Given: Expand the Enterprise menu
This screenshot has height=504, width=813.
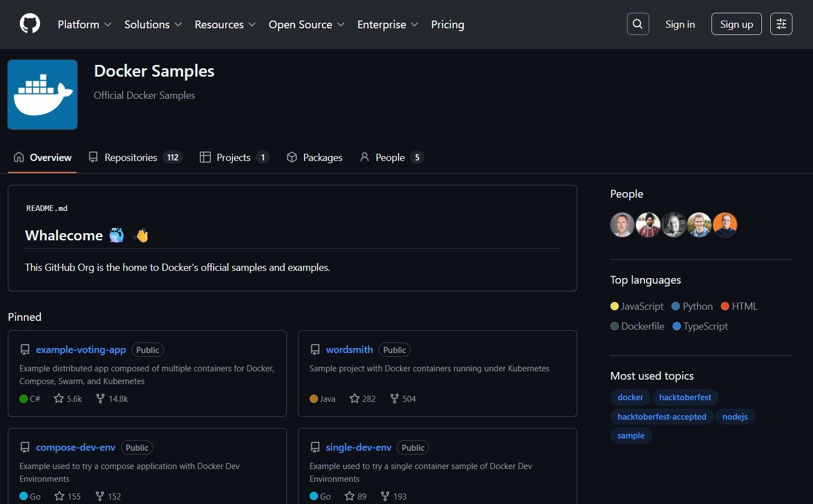Looking at the screenshot, I should click(387, 24).
